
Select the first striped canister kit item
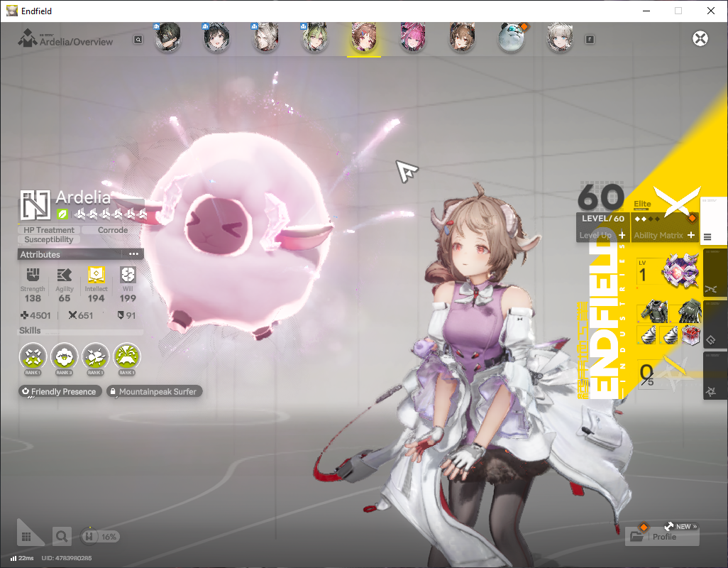coord(648,334)
